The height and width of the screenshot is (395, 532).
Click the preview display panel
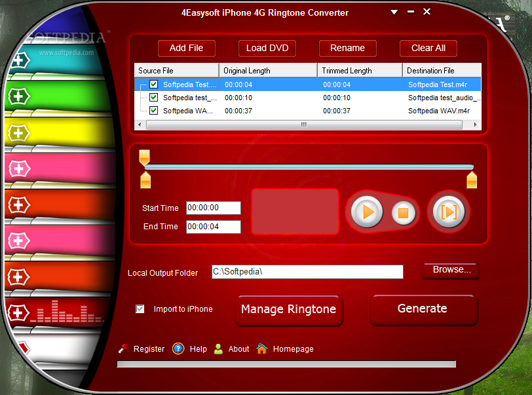(295, 212)
